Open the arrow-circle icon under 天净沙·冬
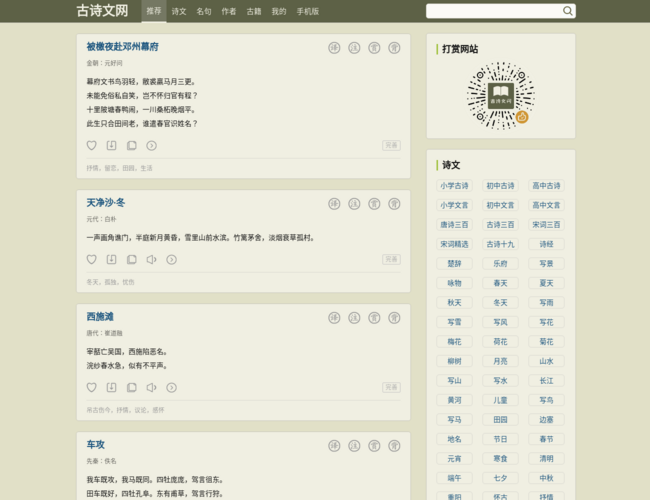650x500 pixels. pyautogui.click(x=172, y=260)
